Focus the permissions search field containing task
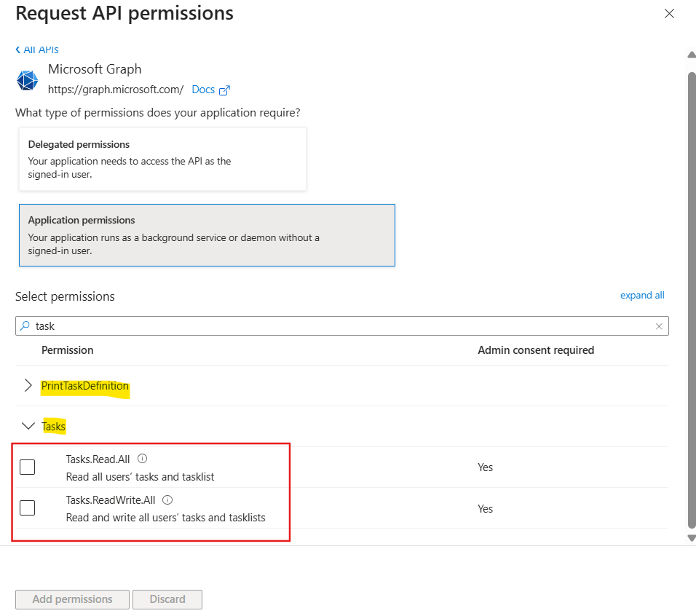 click(x=341, y=325)
